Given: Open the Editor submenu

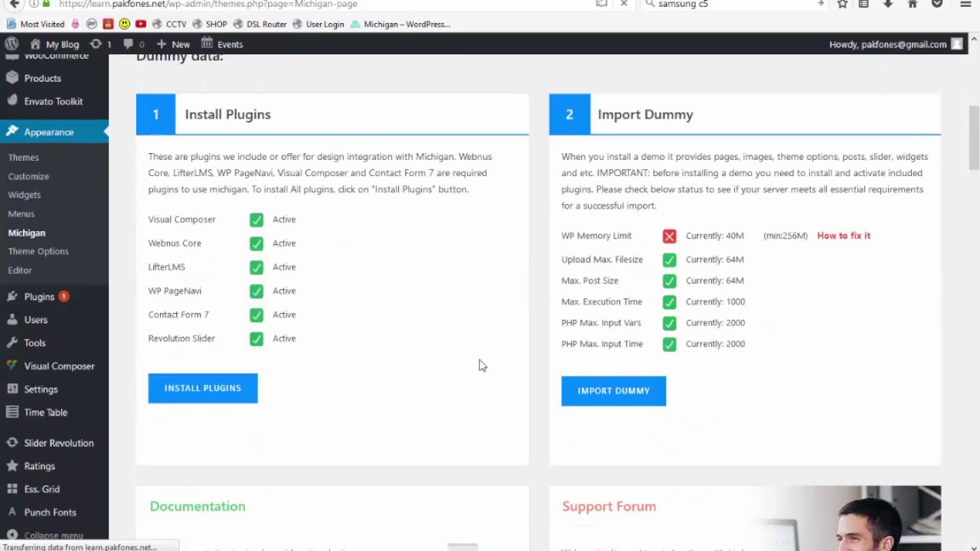Looking at the screenshot, I should tap(20, 270).
